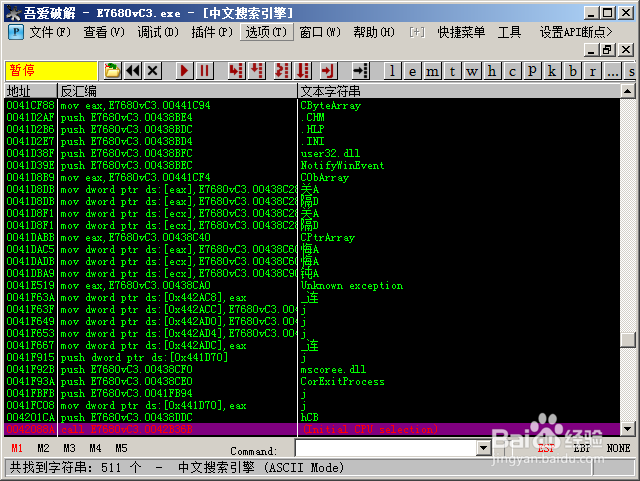Click the open file folder icon
This screenshot has width=640, height=481.
(x=112, y=71)
